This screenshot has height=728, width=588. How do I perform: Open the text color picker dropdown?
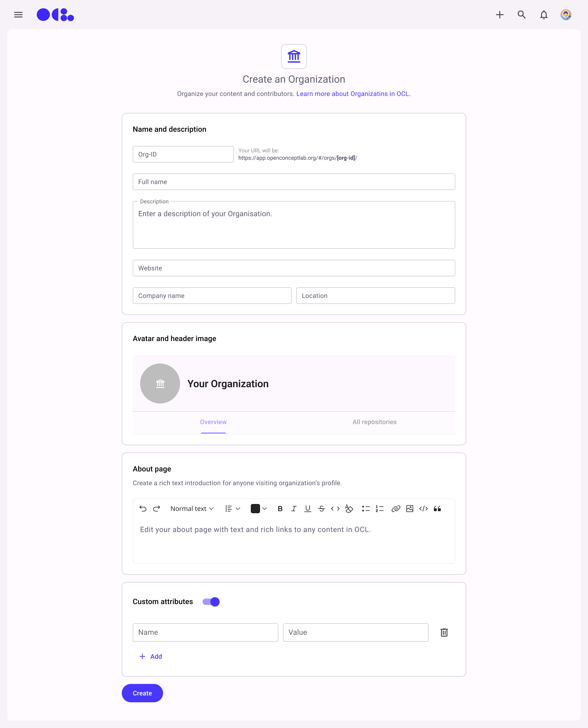point(265,509)
